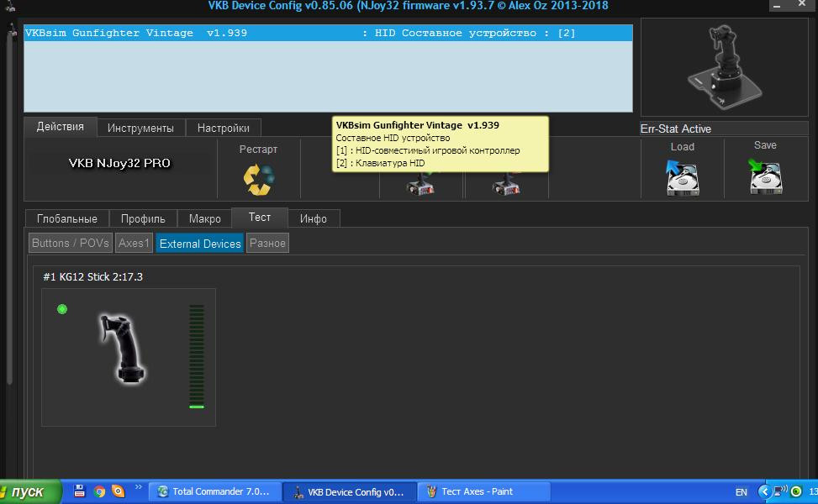The height and width of the screenshot is (504, 818).
Task: Click the Save profile disk icon
Action: click(x=764, y=177)
